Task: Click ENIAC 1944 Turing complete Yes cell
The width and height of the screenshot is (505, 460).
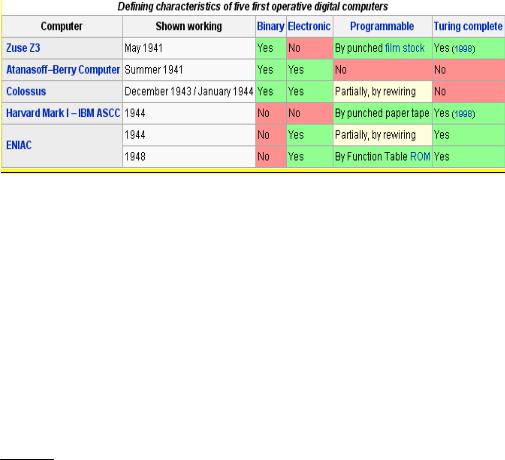Action: point(469,135)
